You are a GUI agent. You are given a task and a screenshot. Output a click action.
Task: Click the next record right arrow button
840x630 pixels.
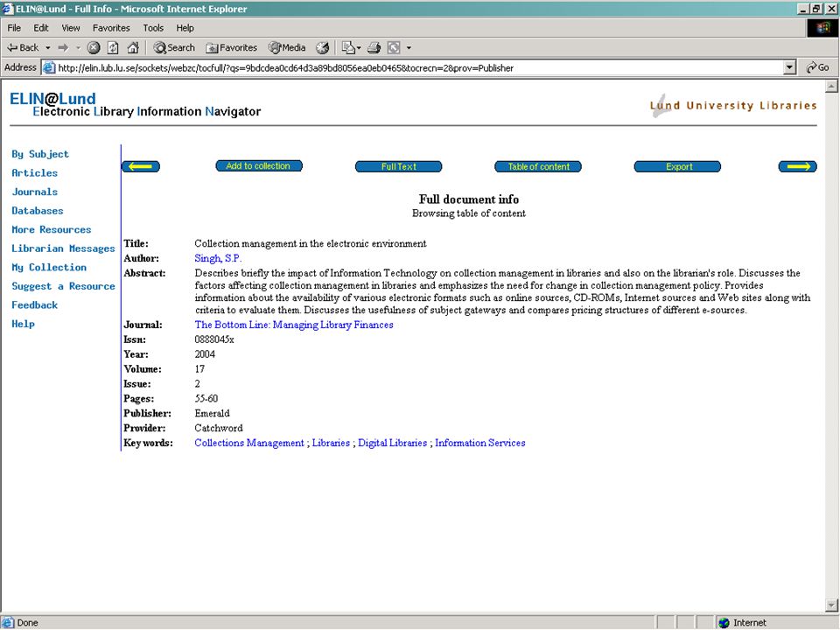point(798,166)
